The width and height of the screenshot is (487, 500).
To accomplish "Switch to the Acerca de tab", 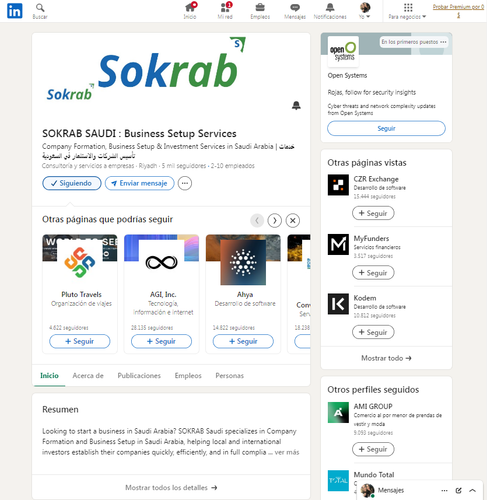I will click(88, 376).
